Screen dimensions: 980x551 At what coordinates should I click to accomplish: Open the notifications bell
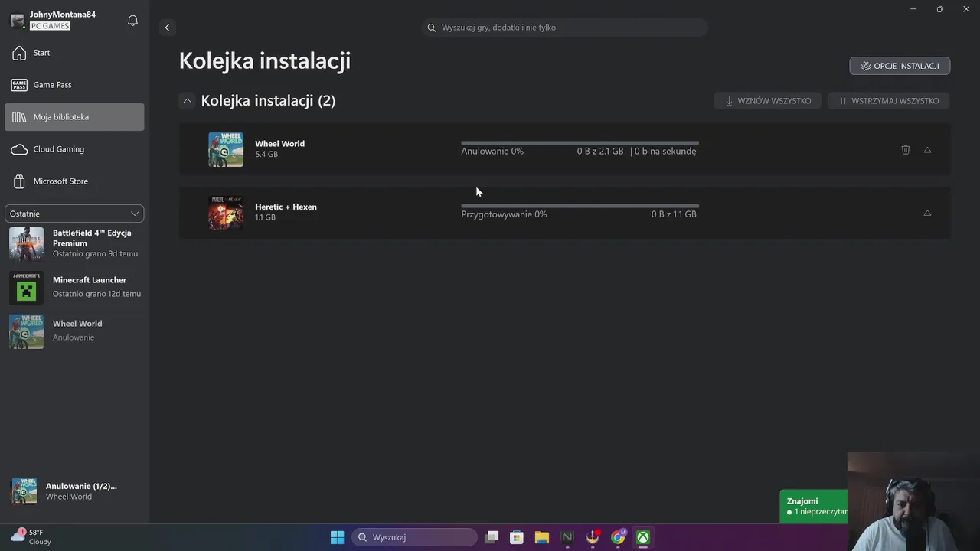pos(132,21)
